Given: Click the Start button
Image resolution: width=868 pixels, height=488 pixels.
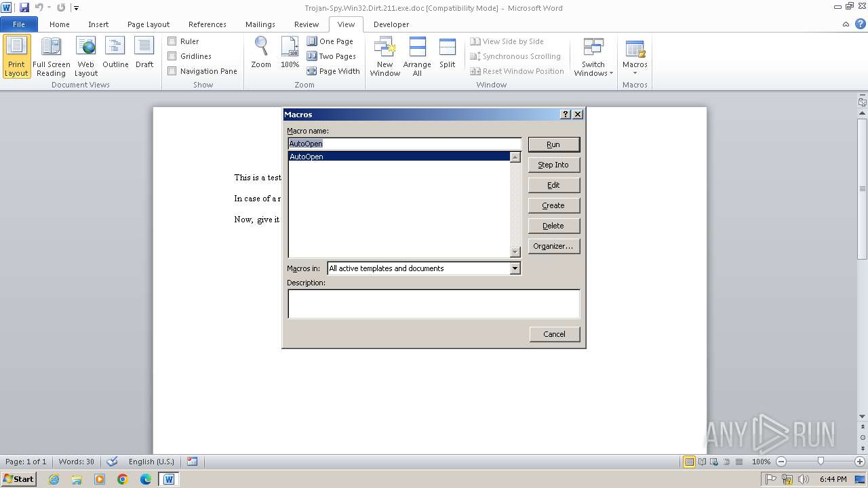Looking at the screenshot, I should pos(18,479).
